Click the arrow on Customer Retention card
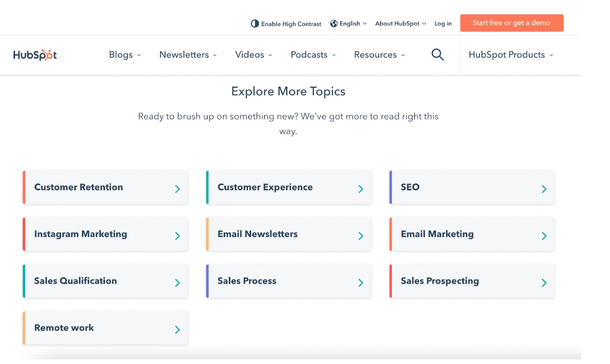The width and height of the screenshot is (610, 364). [x=177, y=189]
